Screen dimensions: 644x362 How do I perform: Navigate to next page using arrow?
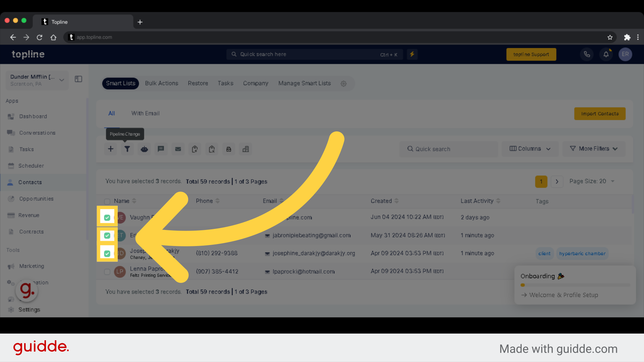[x=557, y=181]
